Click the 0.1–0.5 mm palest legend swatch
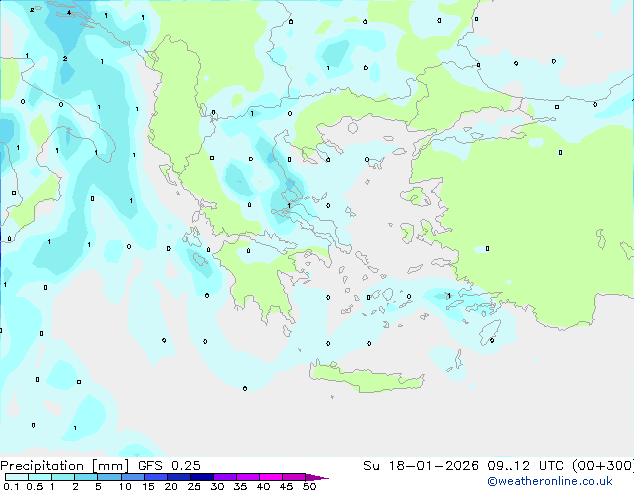The height and width of the screenshot is (490, 634). [x=17, y=477]
